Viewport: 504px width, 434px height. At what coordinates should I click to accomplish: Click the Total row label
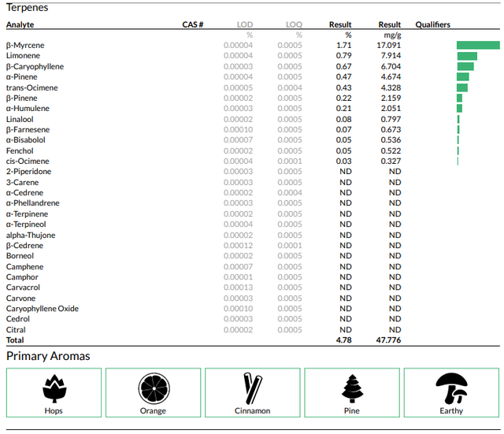pos(15,340)
